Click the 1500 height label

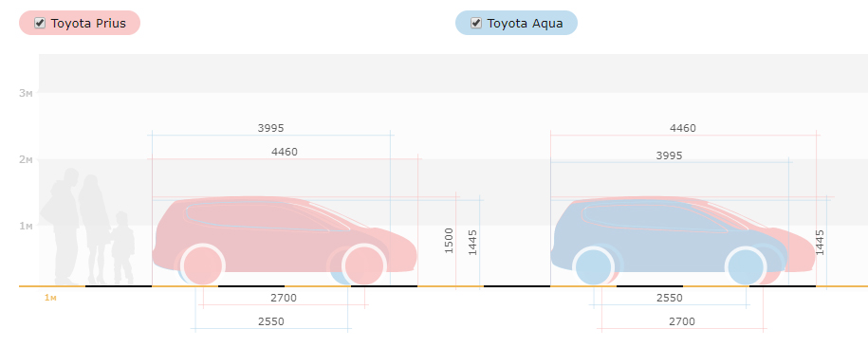click(449, 241)
